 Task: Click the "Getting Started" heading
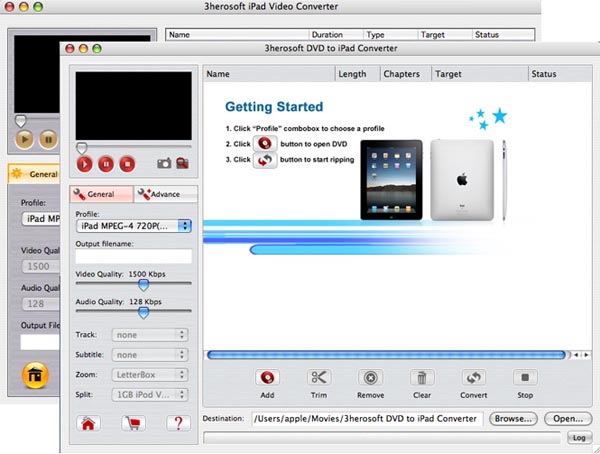click(x=274, y=106)
